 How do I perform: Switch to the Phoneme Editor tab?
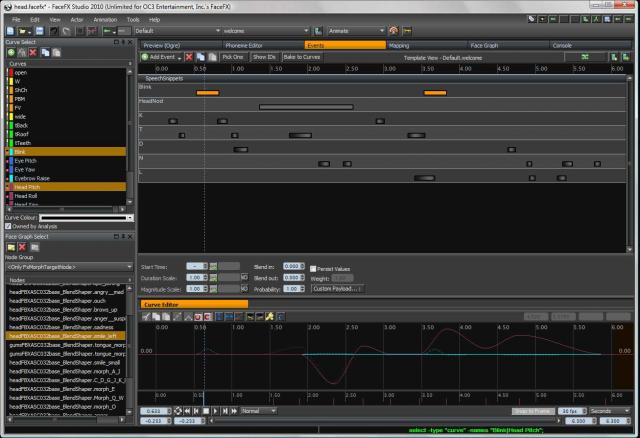point(263,45)
